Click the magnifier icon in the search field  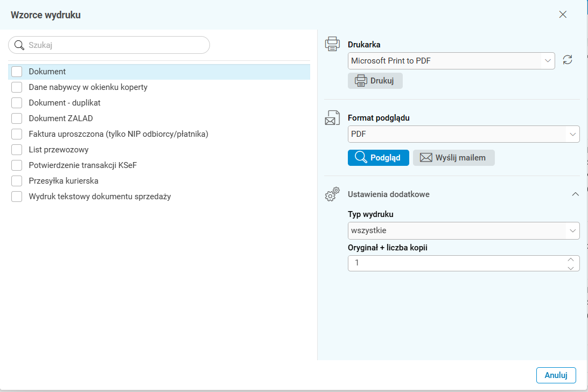pos(19,45)
